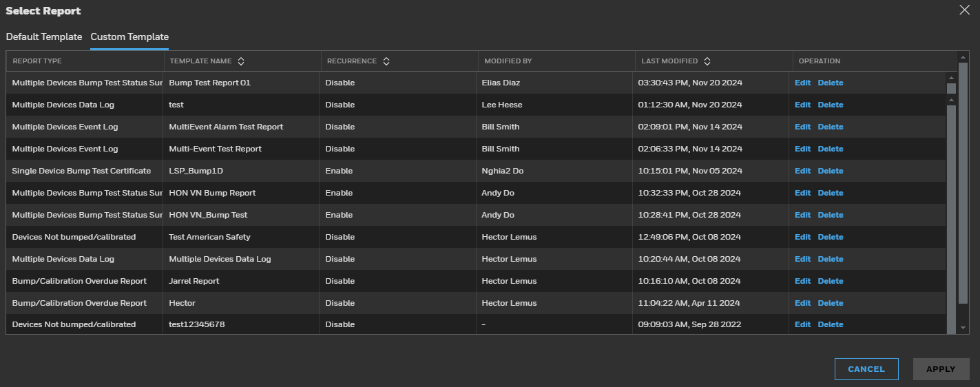Delete the test12345678 template

pos(831,324)
